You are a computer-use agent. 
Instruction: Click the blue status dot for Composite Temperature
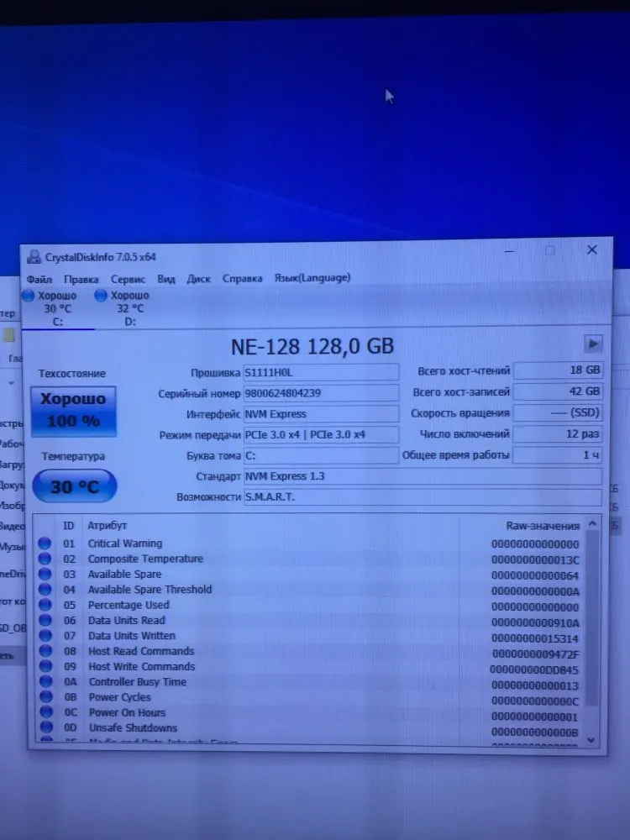[45, 559]
